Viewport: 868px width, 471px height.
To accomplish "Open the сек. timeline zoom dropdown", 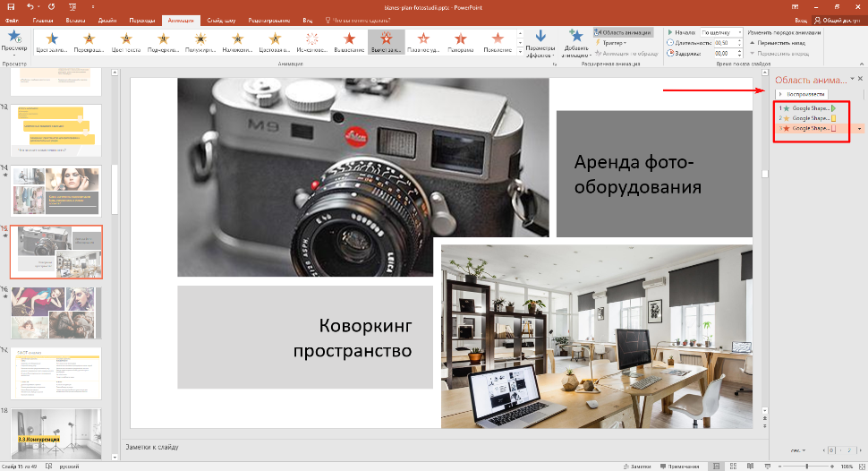I will coord(798,450).
